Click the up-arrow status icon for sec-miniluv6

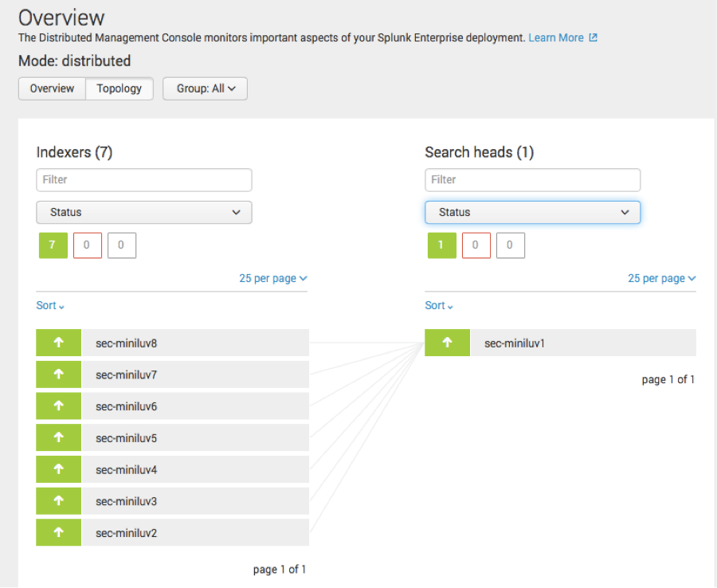point(58,406)
